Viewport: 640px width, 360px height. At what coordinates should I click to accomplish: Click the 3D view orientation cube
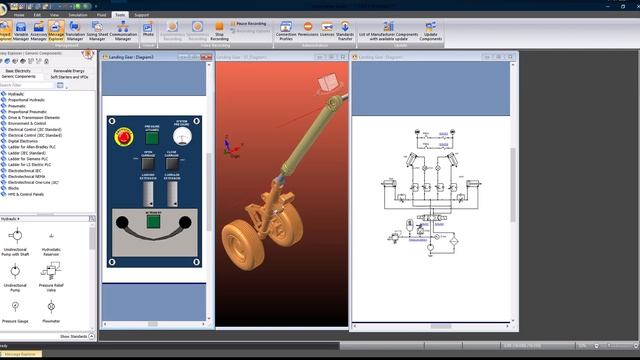tap(329, 83)
